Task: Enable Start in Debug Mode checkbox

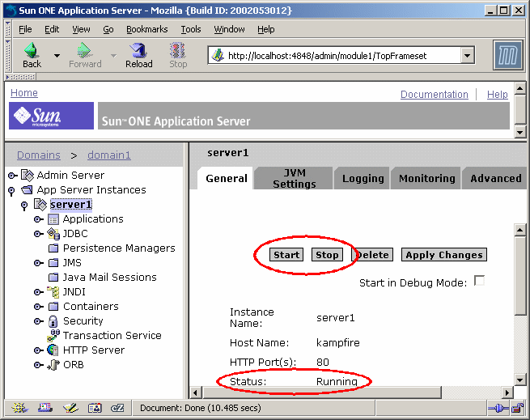Action: [479, 281]
